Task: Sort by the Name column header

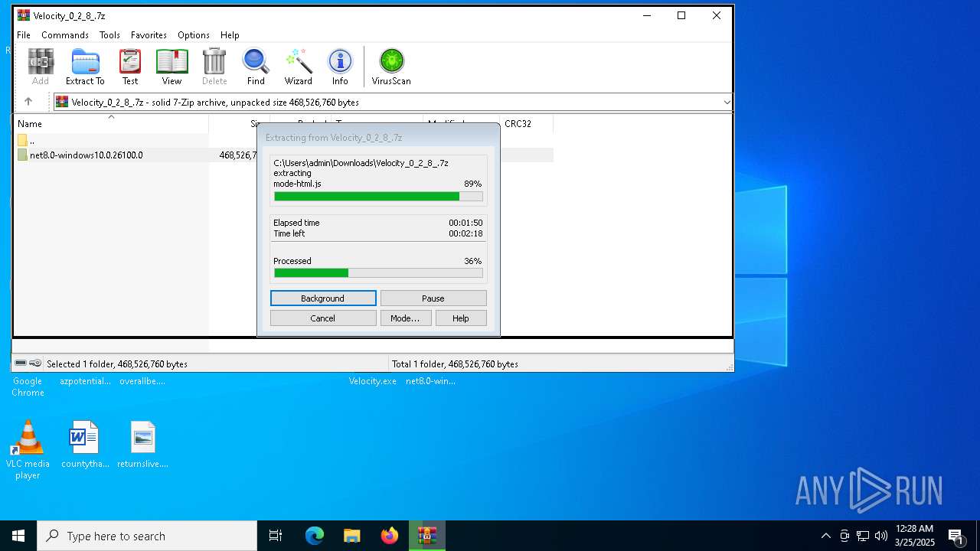Action: (x=111, y=123)
